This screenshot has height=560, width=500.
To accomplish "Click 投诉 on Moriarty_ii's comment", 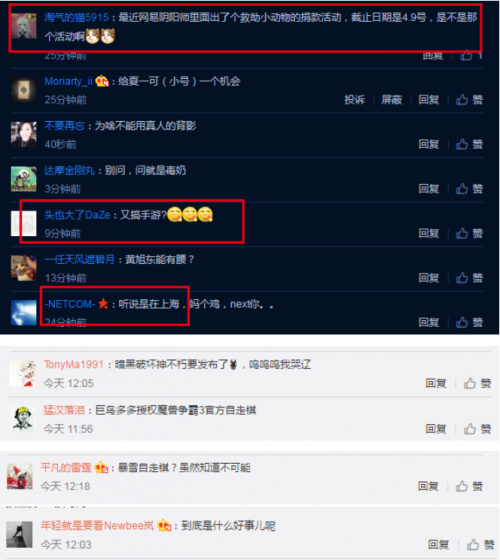I will [354, 100].
